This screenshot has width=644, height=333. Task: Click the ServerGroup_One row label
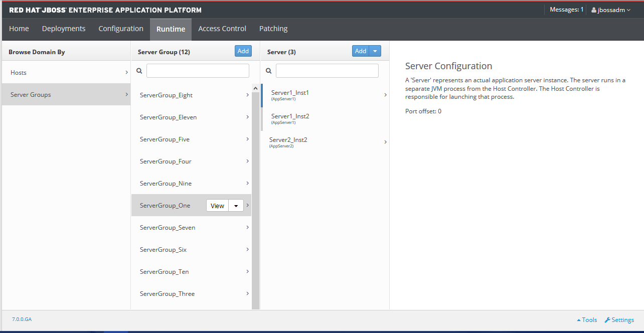coord(165,206)
